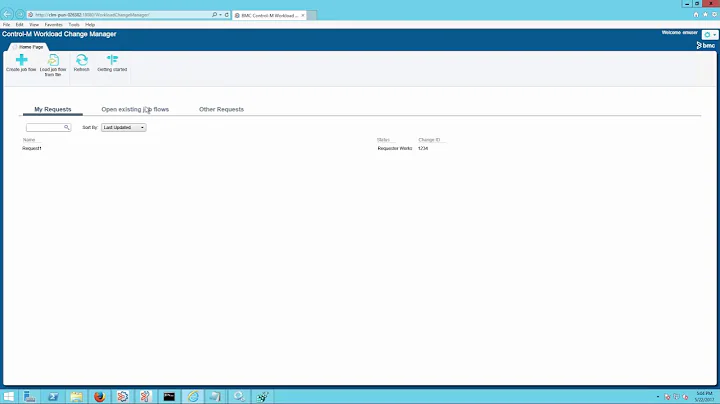
Task: Click the Internet Explorer home icon
Action: (696, 15)
